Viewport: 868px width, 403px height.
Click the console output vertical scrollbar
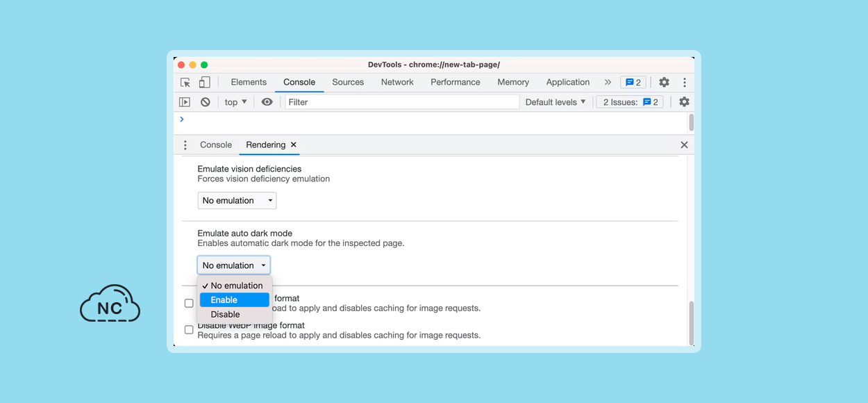point(691,122)
